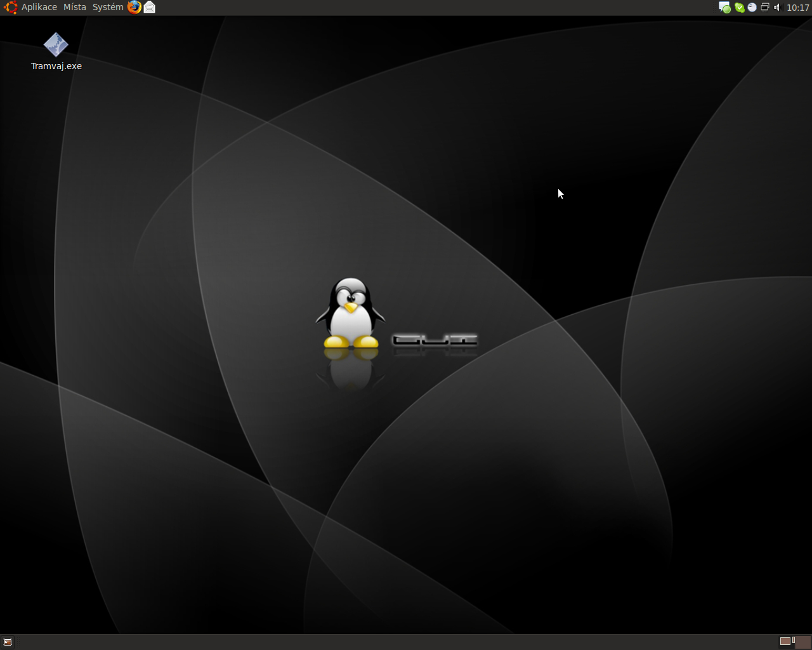812x650 pixels.
Task: Click the chat bubble status tray icon
Action: click(724, 8)
